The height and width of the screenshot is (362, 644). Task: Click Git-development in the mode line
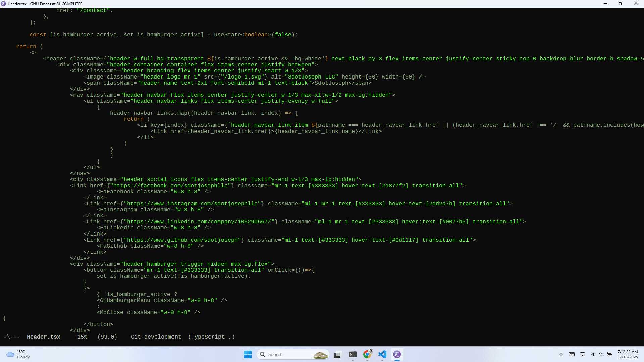[156, 337]
